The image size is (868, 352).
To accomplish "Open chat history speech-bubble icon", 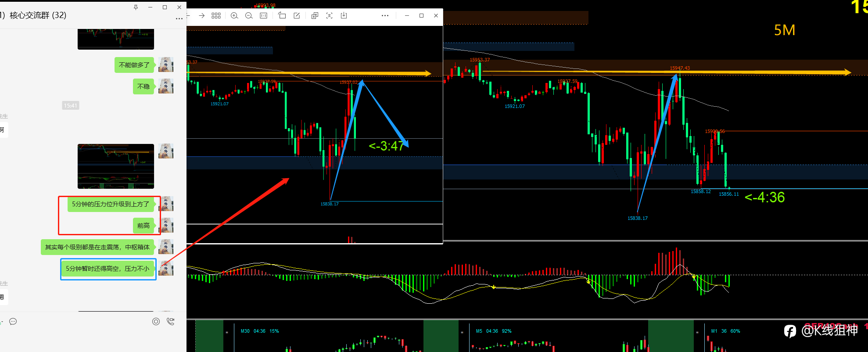I will point(13,322).
